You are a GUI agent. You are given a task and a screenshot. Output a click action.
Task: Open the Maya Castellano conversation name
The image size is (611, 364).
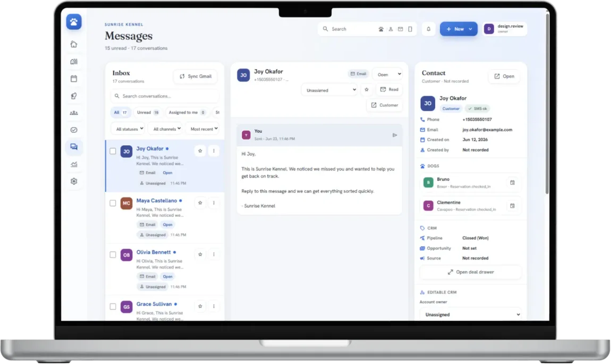(x=156, y=201)
